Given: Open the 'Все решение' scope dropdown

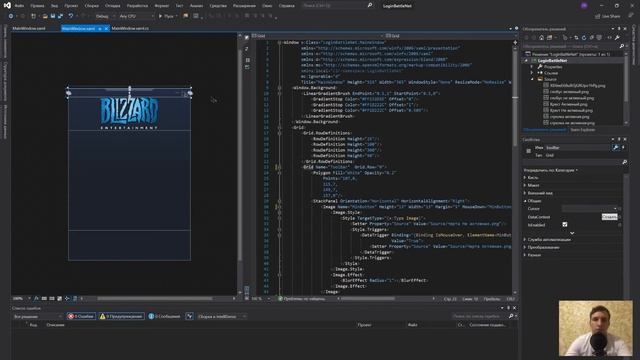Looking at the screenshot, I should (38, 316).
